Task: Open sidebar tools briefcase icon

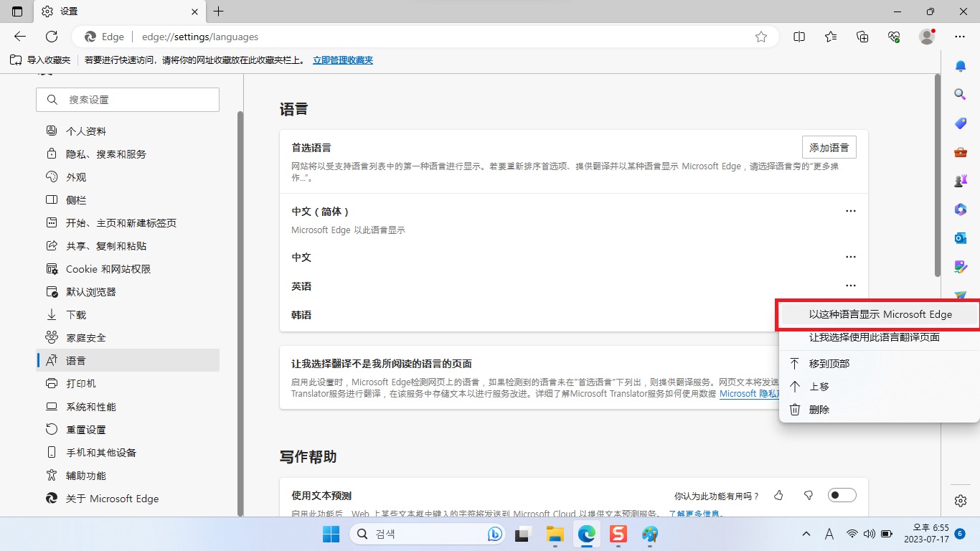Action: coord(961,152)
